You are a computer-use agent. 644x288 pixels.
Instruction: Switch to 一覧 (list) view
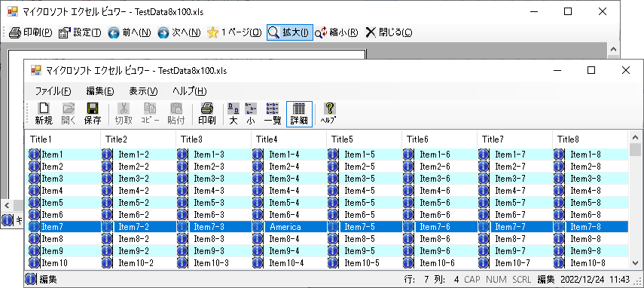tap(272, 114)
